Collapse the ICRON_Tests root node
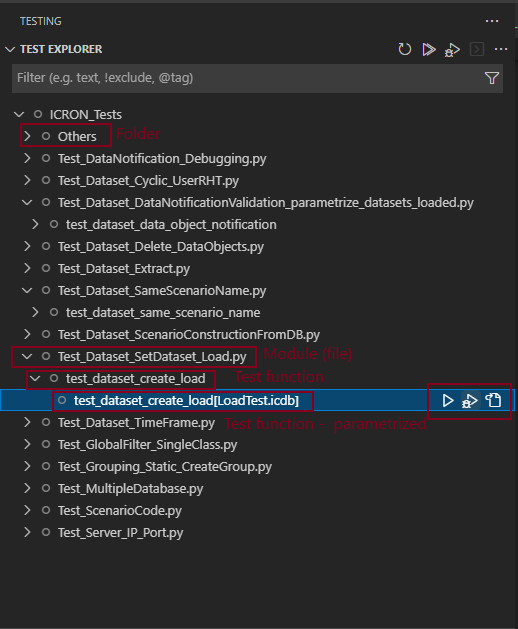The height and width of the screenshot is (629, 518). (x=19, y=114)
